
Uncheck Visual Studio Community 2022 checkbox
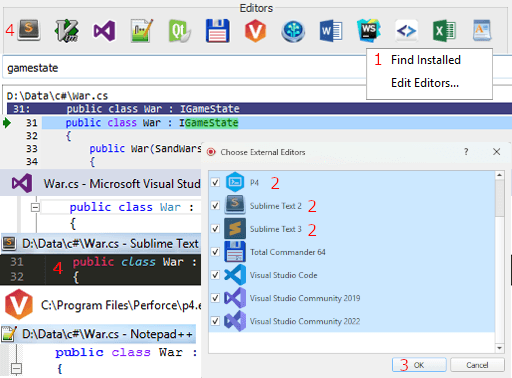point(215,321)
